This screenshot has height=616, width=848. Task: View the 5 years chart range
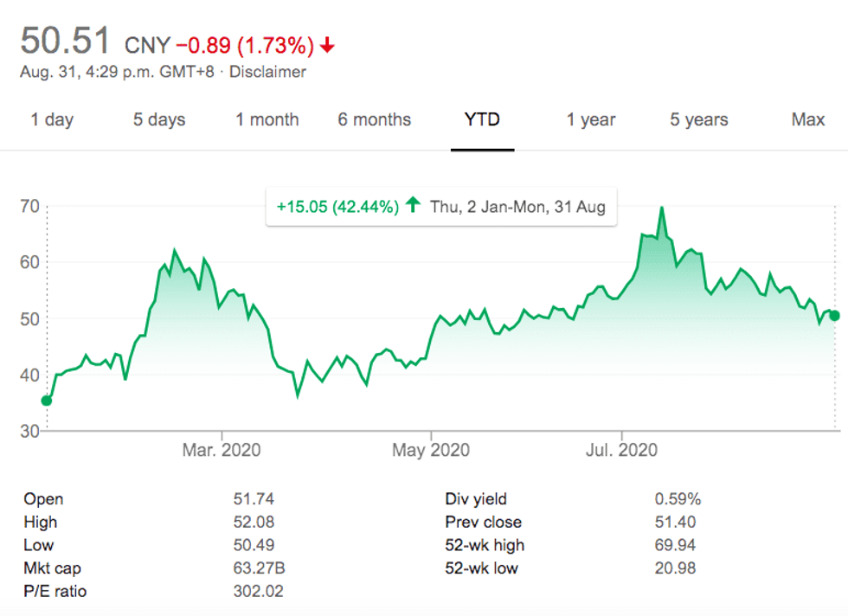699,119
